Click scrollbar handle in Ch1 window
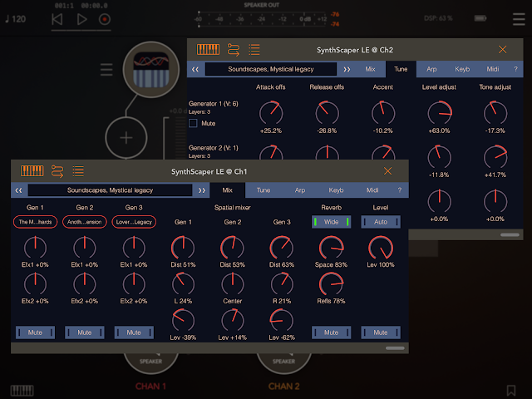Screen dimensions: 532x399 pyautogui.click(x=395, y=348)
